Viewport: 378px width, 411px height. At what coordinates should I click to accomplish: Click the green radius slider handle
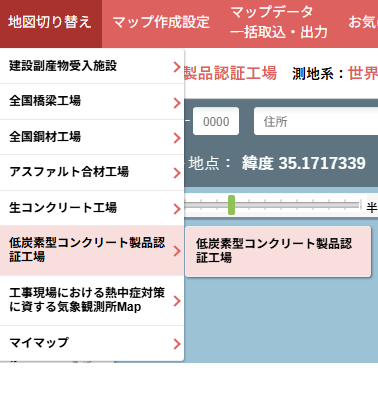[x=231, y=205]
